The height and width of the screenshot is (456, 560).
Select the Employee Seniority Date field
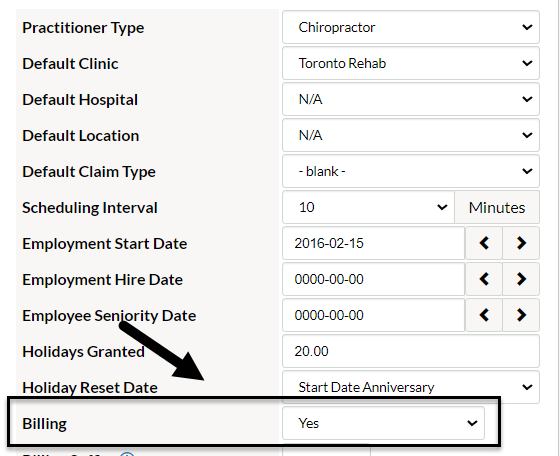tap(374, 315)
